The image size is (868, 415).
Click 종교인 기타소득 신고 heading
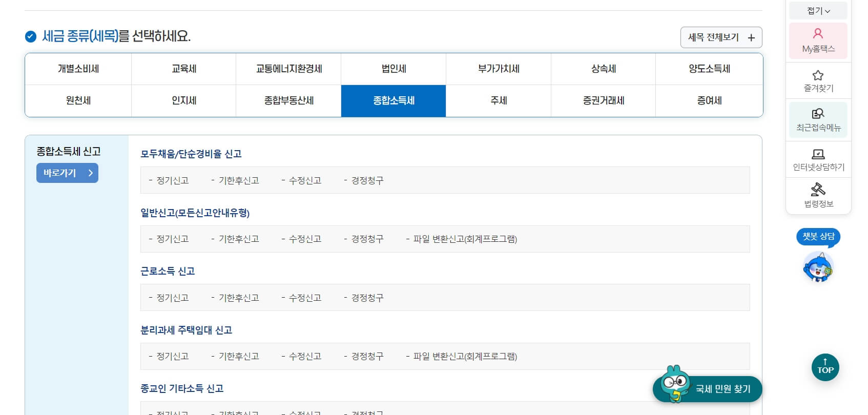coord(182,388)
